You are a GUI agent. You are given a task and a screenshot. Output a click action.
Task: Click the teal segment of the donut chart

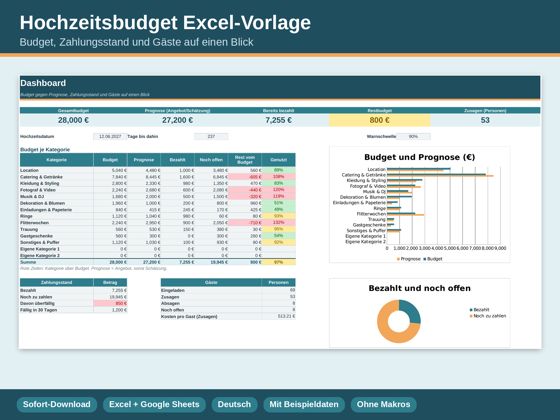(412, 311)
